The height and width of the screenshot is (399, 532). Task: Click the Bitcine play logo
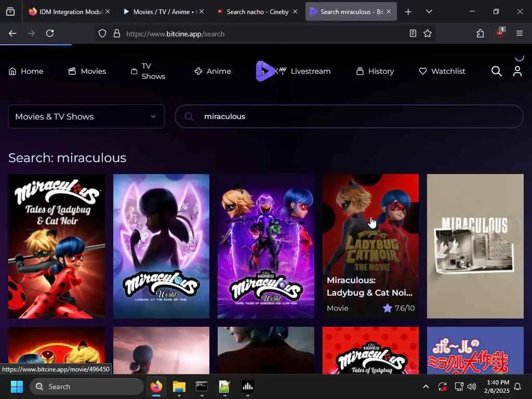point(265,71)
